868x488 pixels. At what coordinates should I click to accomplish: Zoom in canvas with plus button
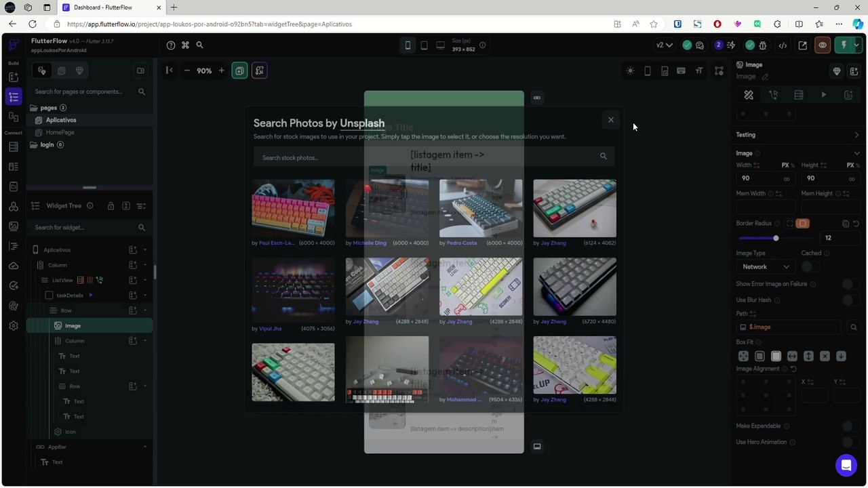pos(221,70)
